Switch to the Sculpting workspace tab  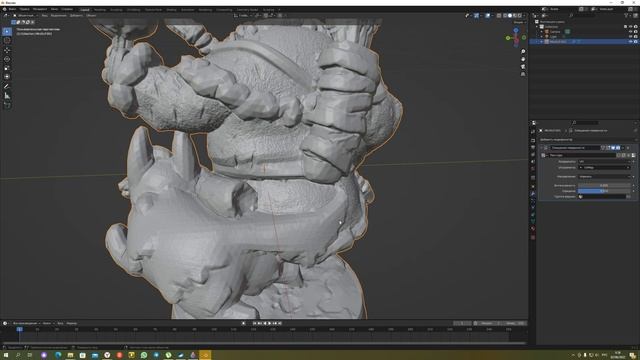[x=116, y=9]
